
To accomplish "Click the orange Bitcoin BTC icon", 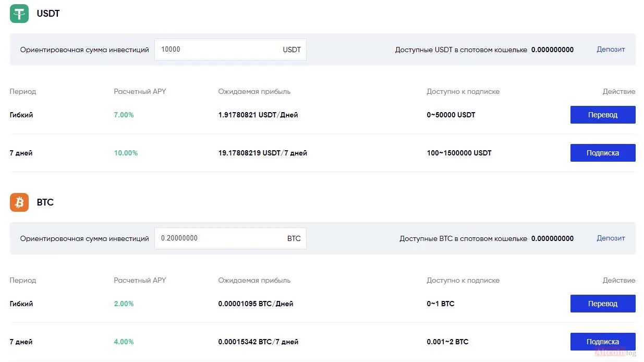I will (19, 202).
